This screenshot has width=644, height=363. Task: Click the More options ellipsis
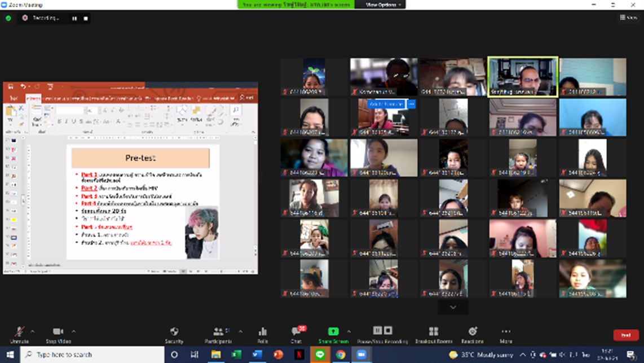506,333
